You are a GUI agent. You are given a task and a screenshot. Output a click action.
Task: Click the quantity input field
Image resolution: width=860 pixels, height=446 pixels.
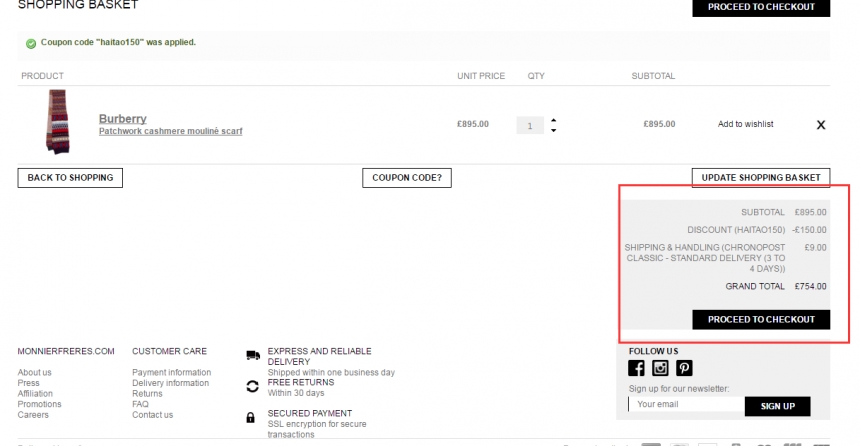[530, 125]
